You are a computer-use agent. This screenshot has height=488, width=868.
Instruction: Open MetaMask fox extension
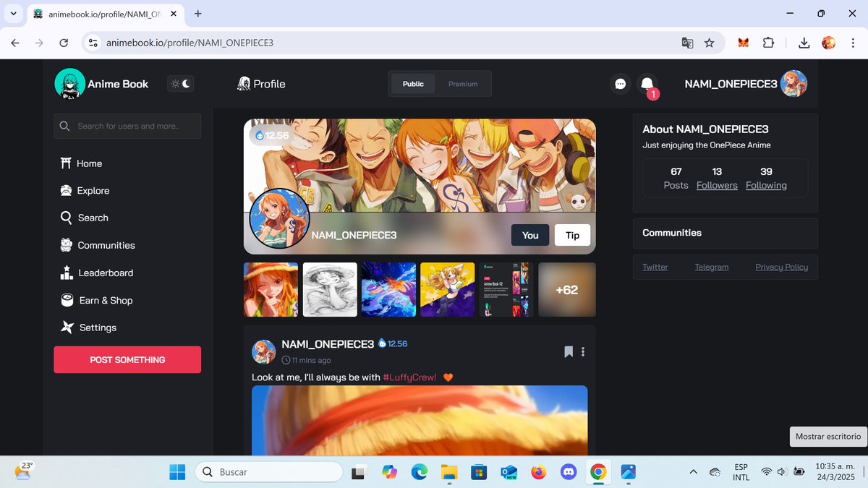click(x=744, y=43)
